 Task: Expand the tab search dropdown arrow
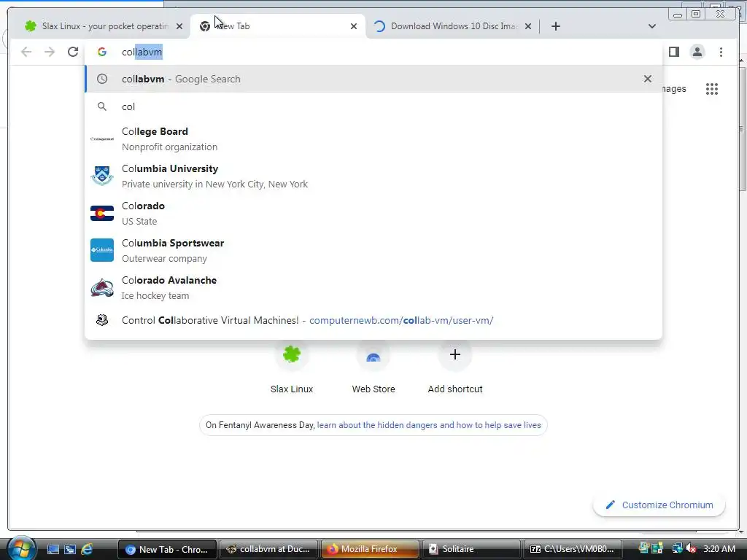(x=652, y=26)
